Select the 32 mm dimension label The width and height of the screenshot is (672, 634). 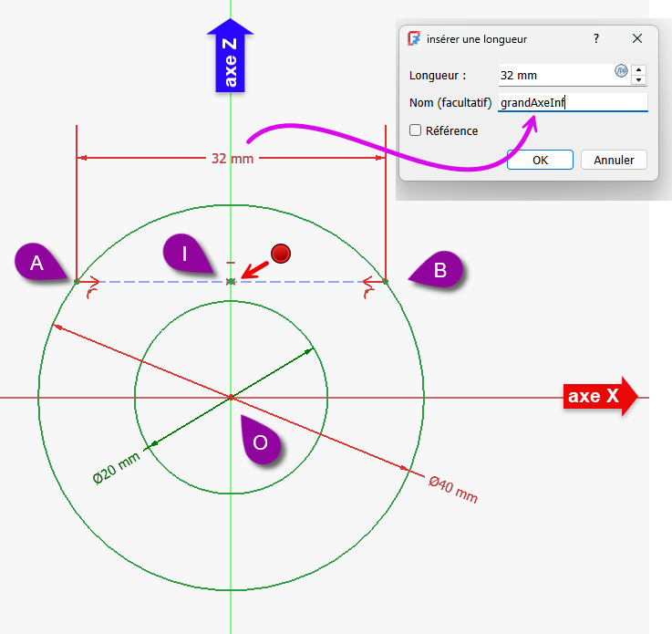[232, 158]
